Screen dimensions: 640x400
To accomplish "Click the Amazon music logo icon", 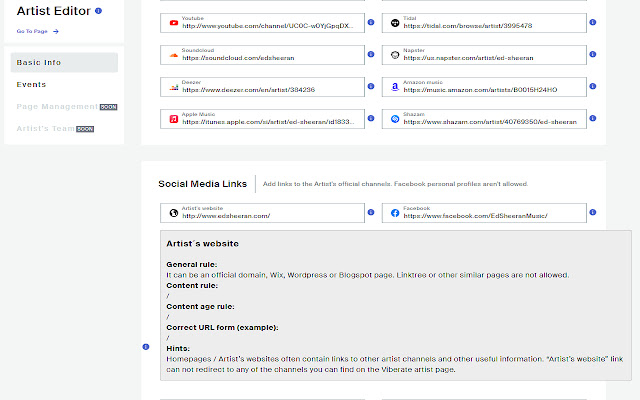I will (x=395, y=87).
